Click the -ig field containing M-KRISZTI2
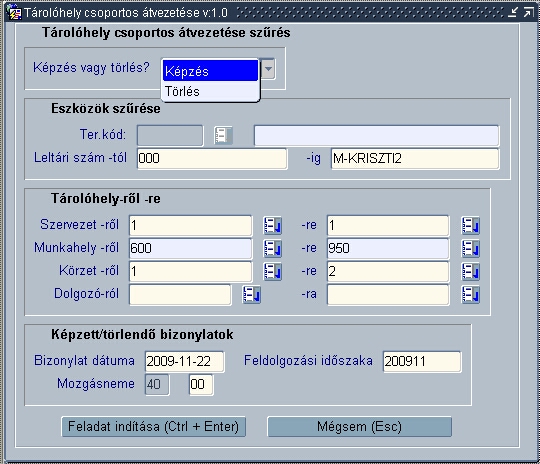Image resolution: width=540 pixels, height=464 pixels. pyautogui.click(x=415, y=158)
